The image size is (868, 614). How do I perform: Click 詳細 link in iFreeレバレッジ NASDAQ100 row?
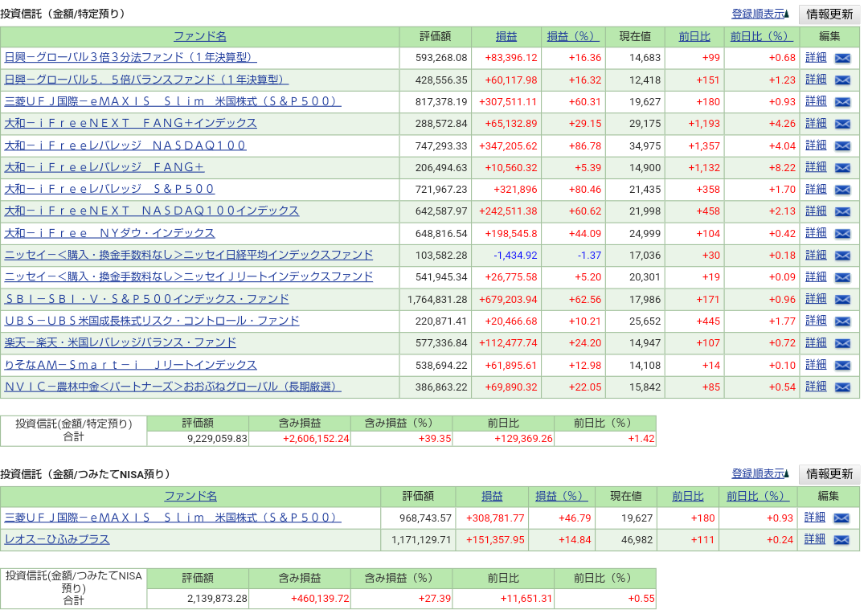(816, 145)
